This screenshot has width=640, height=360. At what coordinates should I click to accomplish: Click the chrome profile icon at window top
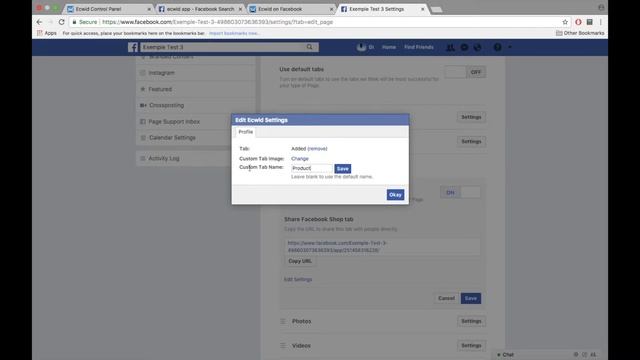coord(601,8)
